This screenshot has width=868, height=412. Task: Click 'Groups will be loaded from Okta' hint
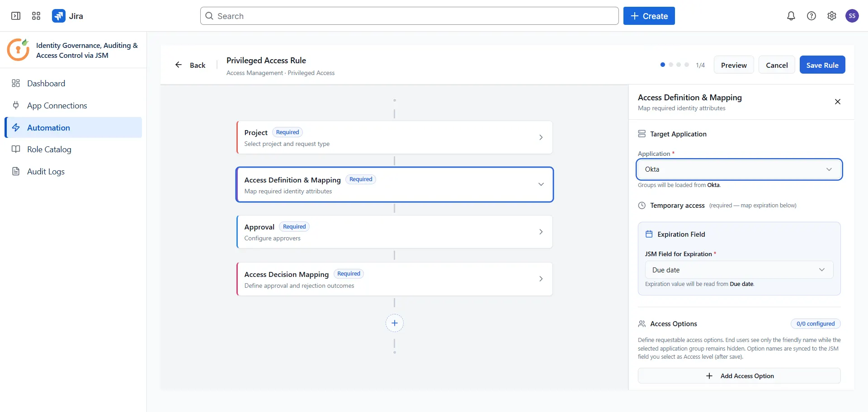point(679,185)
